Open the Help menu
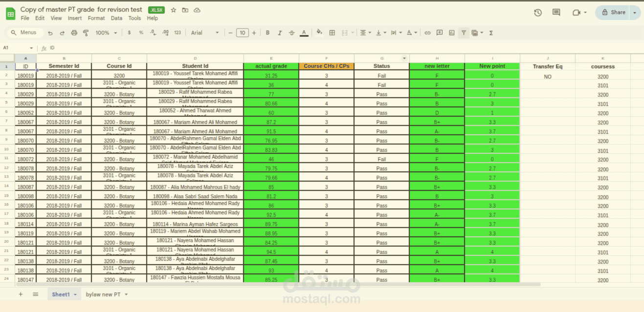Viewport: 644px width, 312px height. 153,18
